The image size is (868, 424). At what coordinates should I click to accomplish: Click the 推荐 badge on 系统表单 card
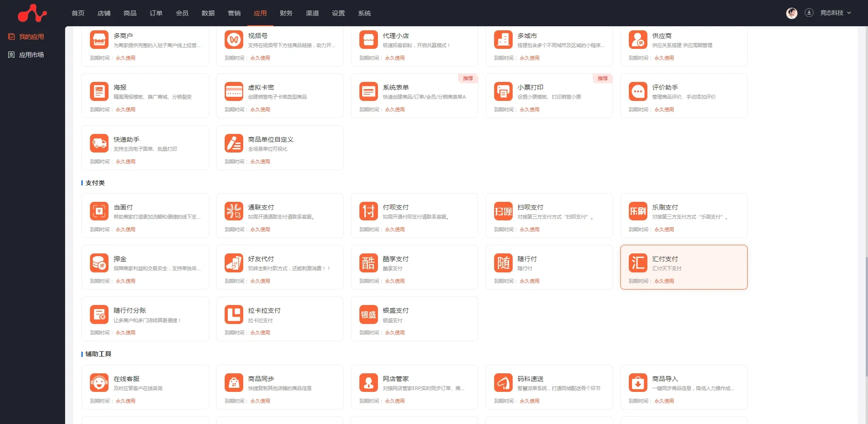pyautogui.click(x=468, y=78)
